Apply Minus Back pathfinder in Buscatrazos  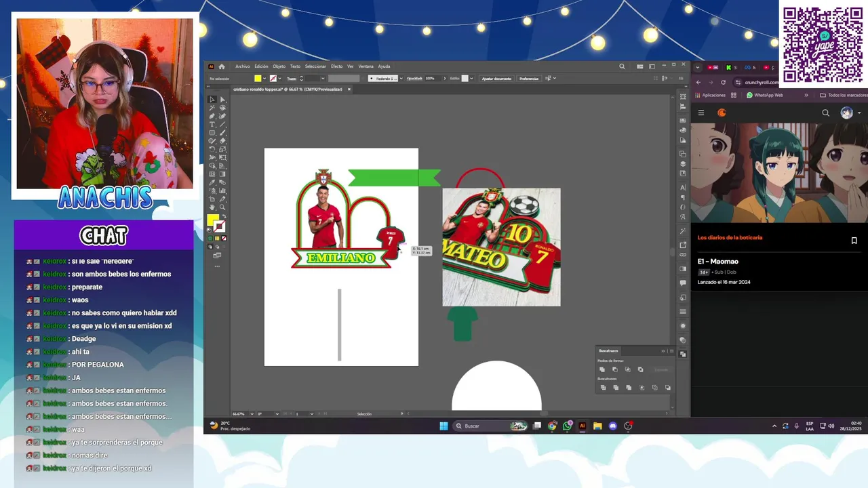668,388
